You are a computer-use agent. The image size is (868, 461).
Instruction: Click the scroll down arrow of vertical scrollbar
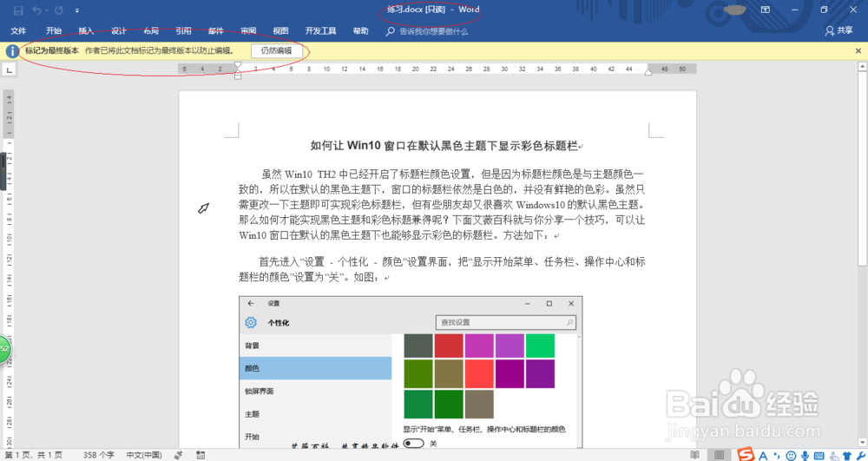pyautogui.click(x=863, y=442)
